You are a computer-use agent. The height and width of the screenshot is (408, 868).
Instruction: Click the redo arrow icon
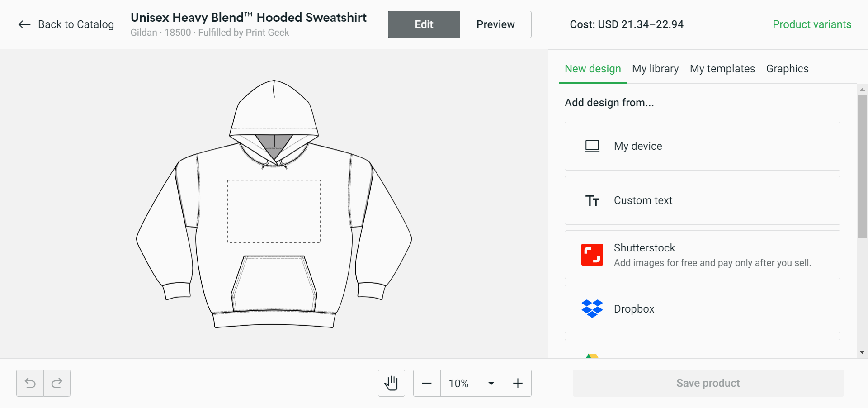click(57, 383)
